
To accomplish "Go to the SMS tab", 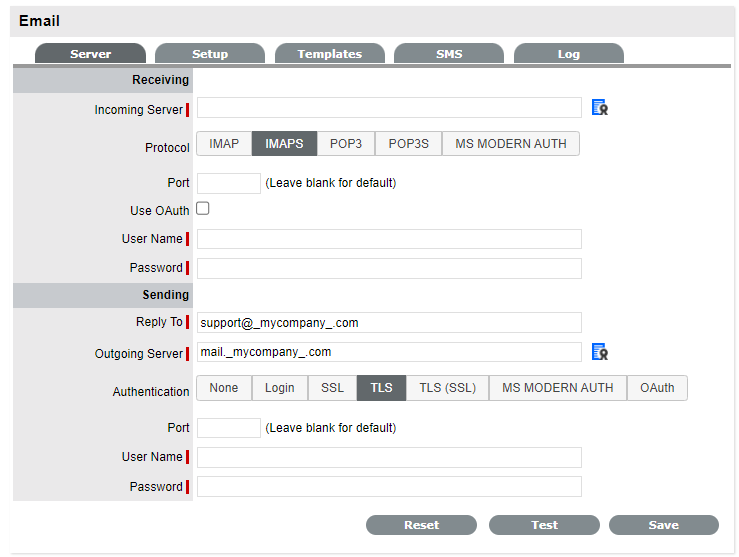I will point(449,54).
